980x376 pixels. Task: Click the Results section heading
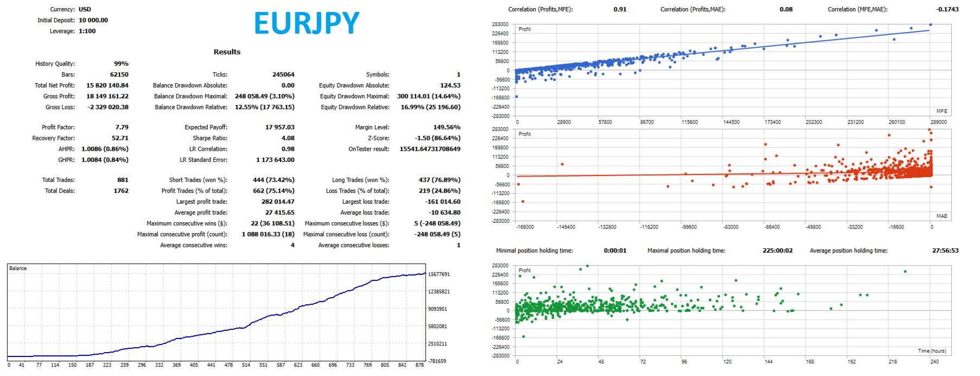(x=227, y=52)
